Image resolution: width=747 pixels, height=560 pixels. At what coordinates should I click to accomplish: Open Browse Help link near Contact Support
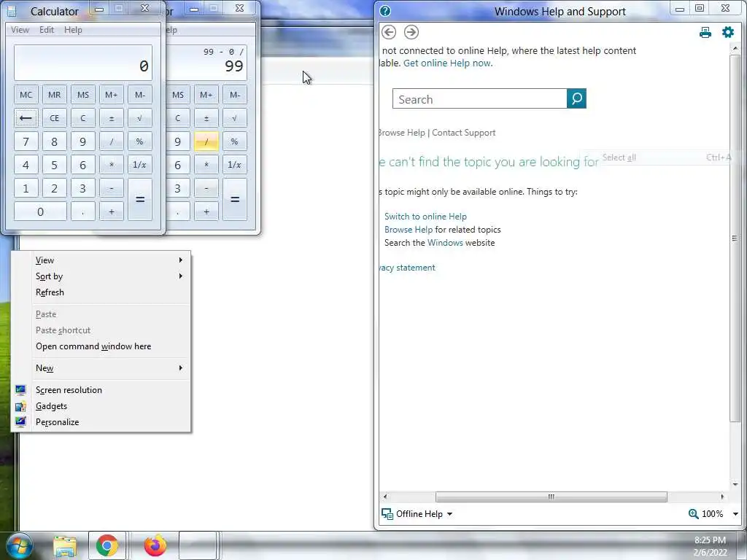(x=401, y=133)
